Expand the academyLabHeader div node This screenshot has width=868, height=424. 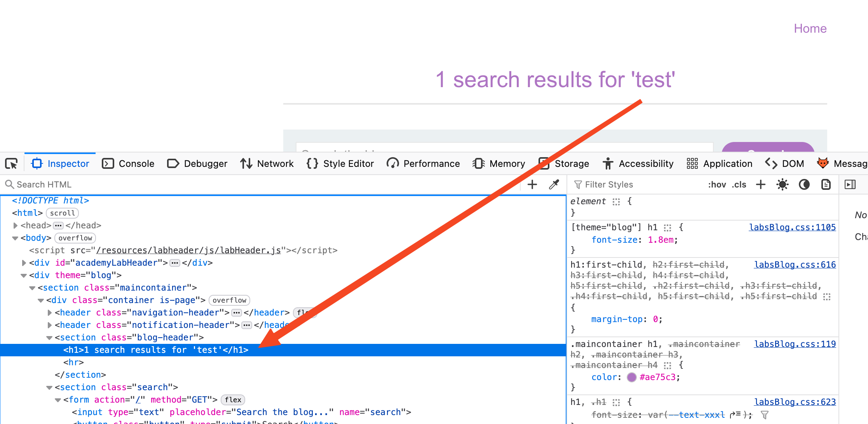click(x=24, y=263)
